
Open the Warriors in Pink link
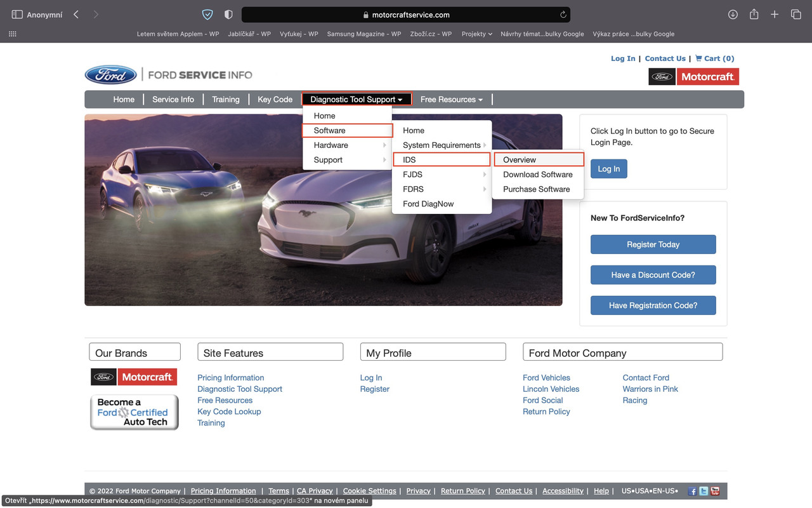coord(650,389)
